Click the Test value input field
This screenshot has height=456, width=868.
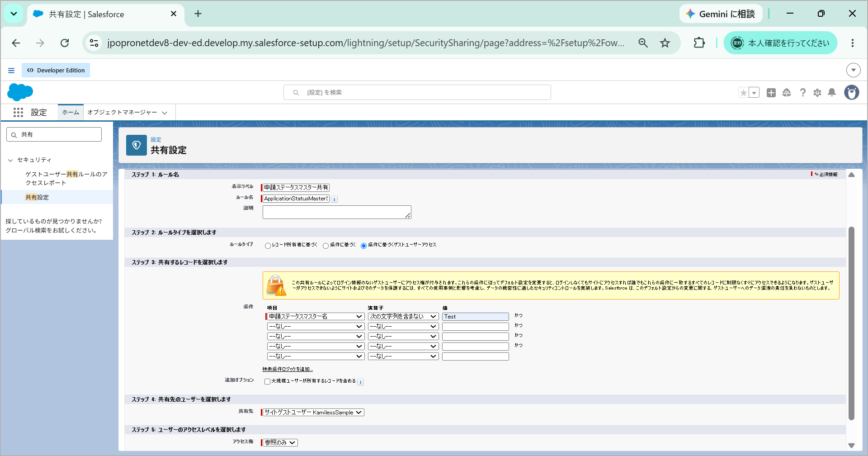[x=476, y=316]
